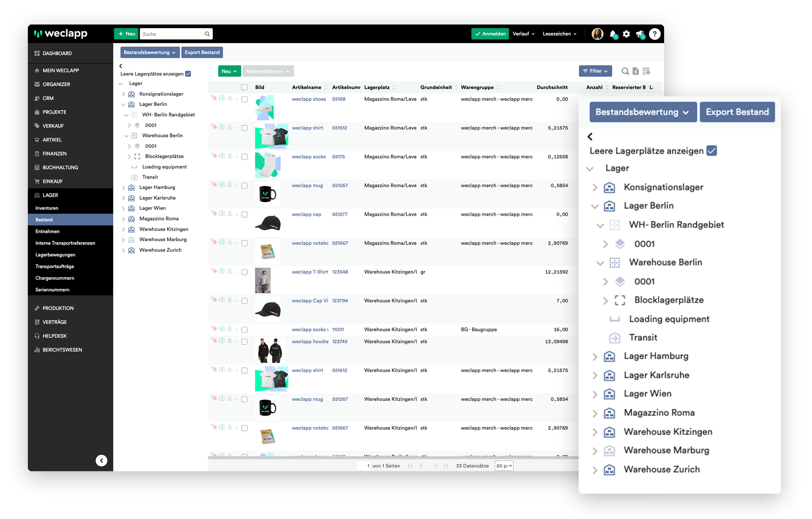Click Dashboard grid icon in sidebar
This screenshot has width=812, height=519.
37,53
